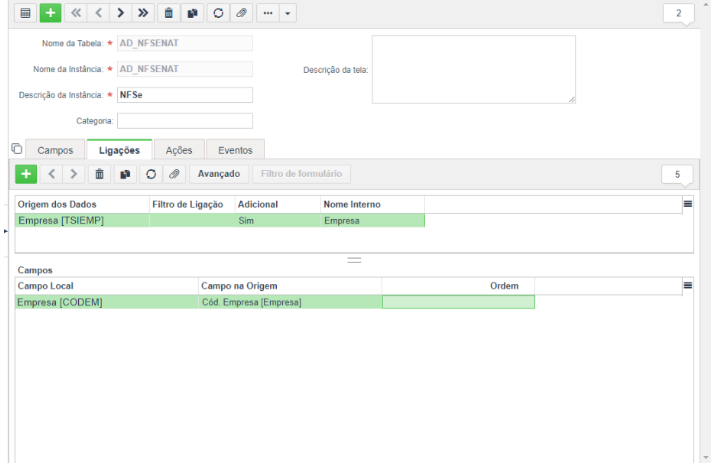The width and height of the screenshot is (713, 463).
Task: Click Descrição da tela text area
Action: click(x=474, y=70)
